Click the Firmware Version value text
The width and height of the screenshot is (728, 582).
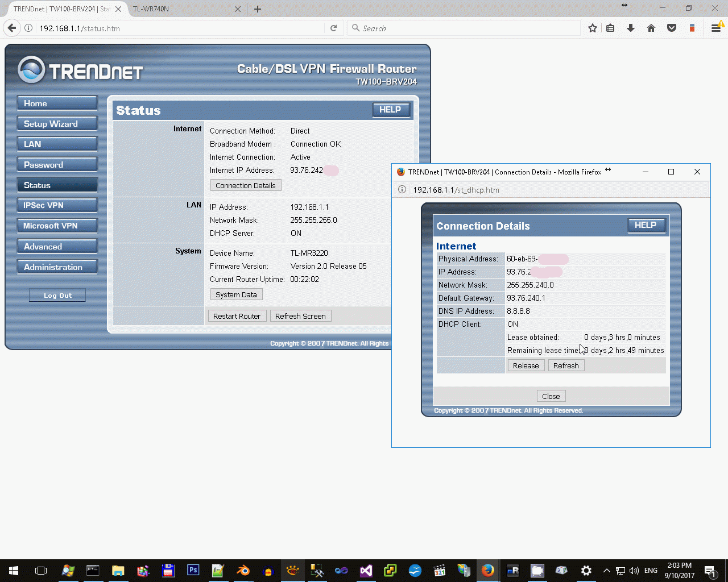329,266
